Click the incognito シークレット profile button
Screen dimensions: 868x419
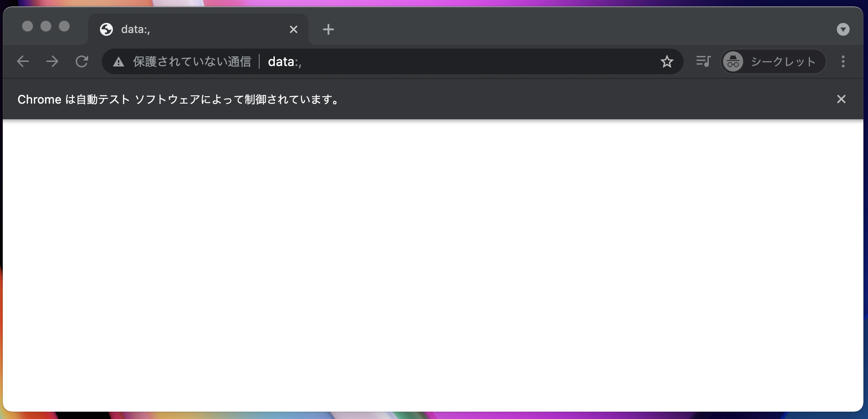(x=773, y=61)
